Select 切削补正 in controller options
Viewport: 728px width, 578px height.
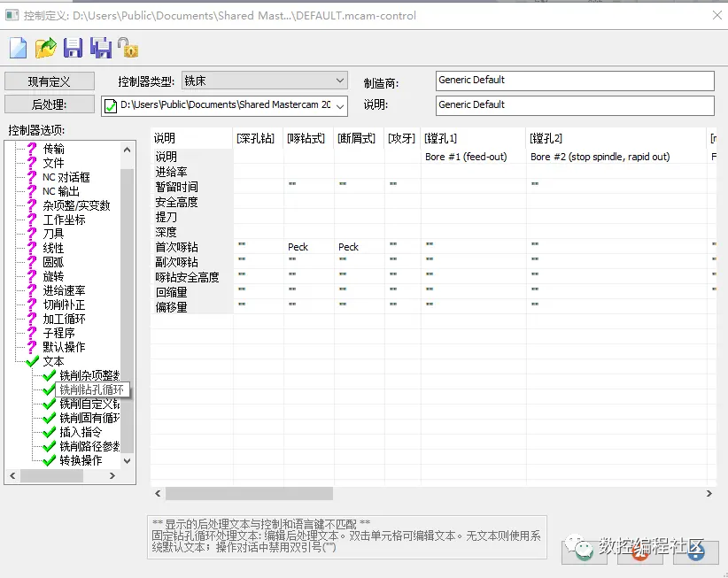(x=64, y=304)
